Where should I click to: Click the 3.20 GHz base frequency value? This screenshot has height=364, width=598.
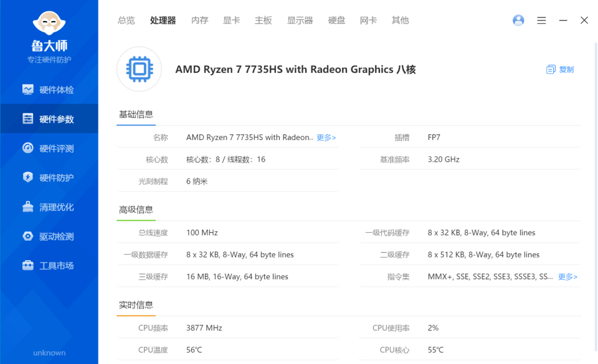click(x=443, y=159)
